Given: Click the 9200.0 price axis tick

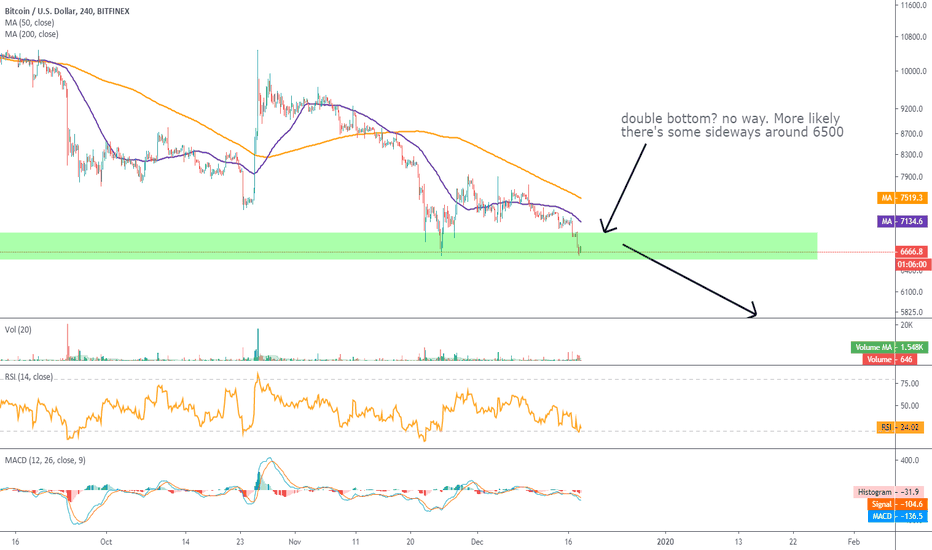Looking at the screenshot, I should (913, 109).
